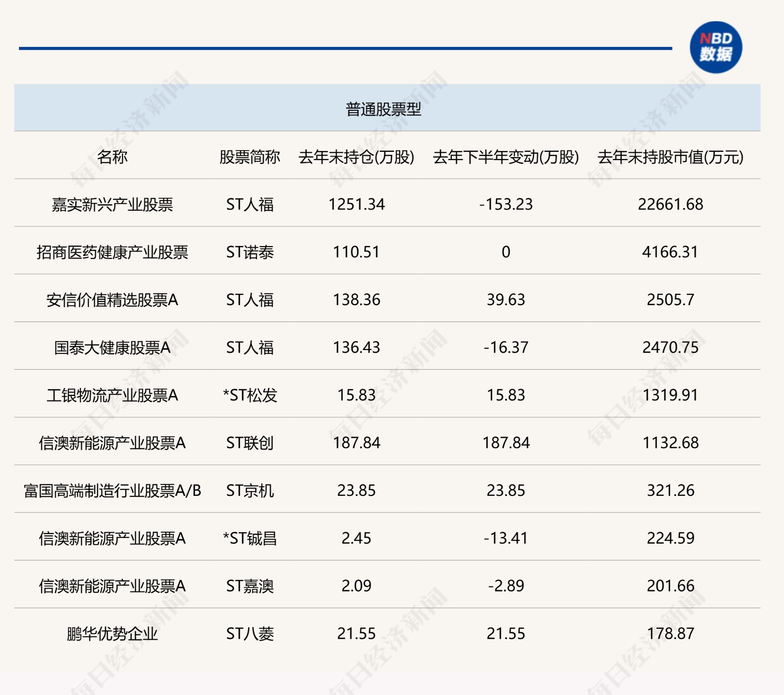The width and height of the screenshot is (784, 695).
Task: Click the 鹏华优势企业 fund name
Action: point(112,634)
